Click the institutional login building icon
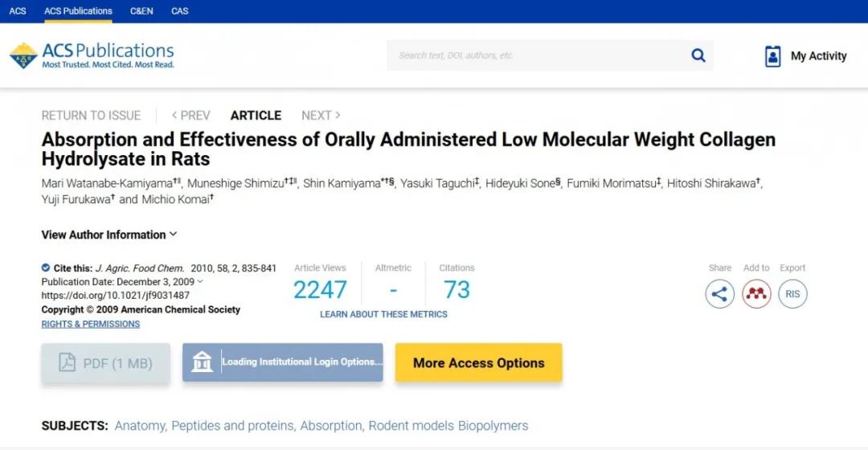Image resolution: width=868 pixels, height=450 pixels. point(202,362)
